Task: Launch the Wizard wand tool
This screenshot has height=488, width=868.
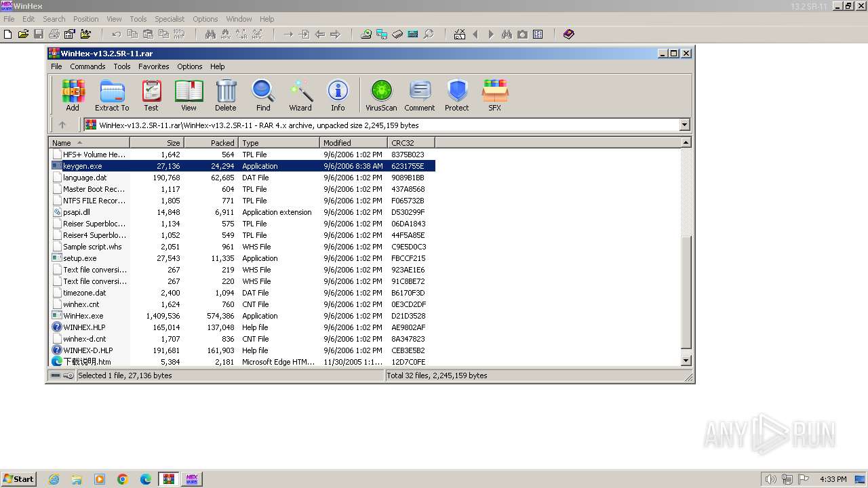Action: coord(300,95)
